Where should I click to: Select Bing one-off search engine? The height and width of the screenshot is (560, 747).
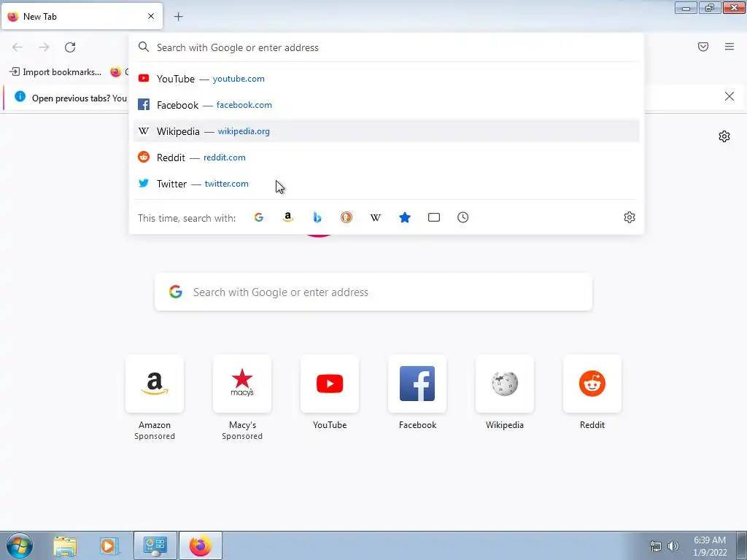pyautogui.click(x=317, y=217)
